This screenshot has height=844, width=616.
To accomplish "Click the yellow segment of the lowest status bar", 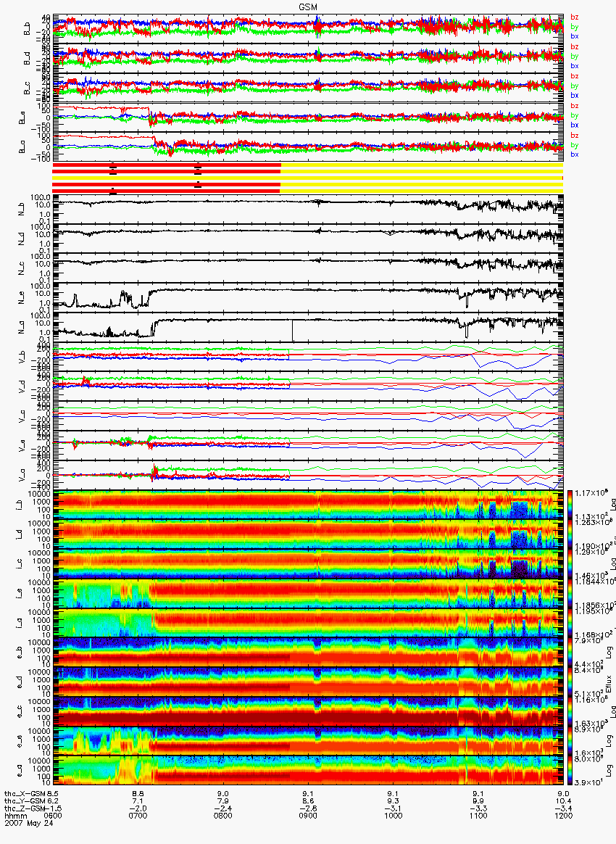I will coord(422,191).
